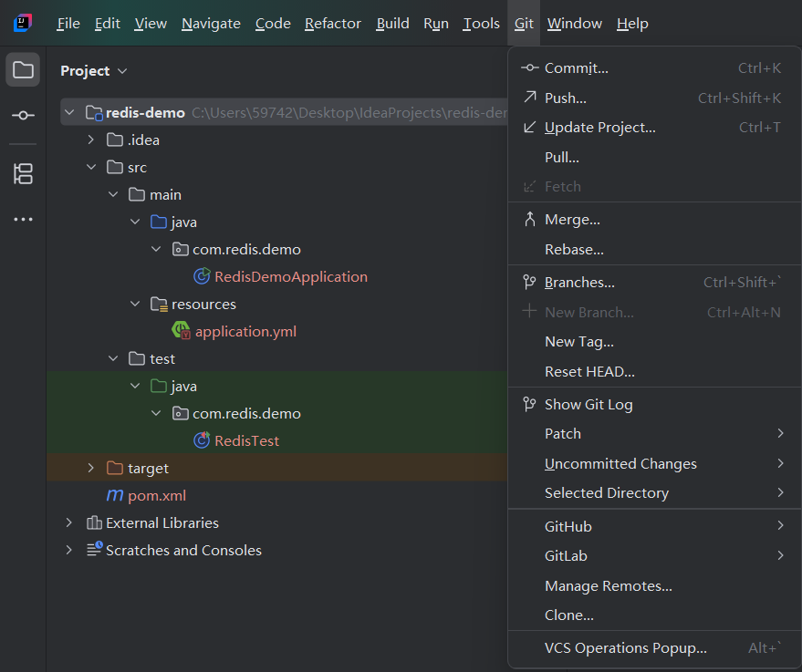Screen dimensions: 802x672
Task: Click the Maven pom.xml icon
Action: 115,495
